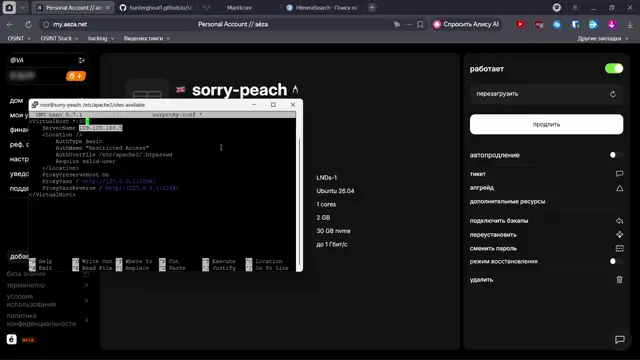Click the Ubuntu 26.04 text
Screen dimensions: 640x360
coord(335,191)
